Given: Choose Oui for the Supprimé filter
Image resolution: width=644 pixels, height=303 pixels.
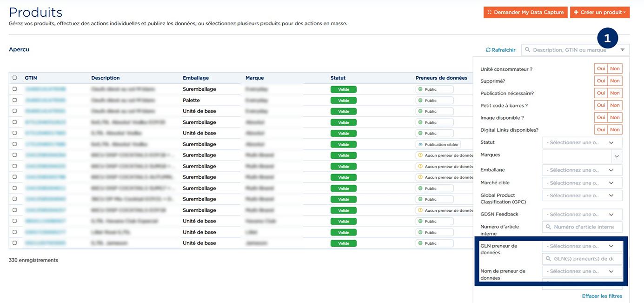Looking at the screenshot, I should 601,81.
